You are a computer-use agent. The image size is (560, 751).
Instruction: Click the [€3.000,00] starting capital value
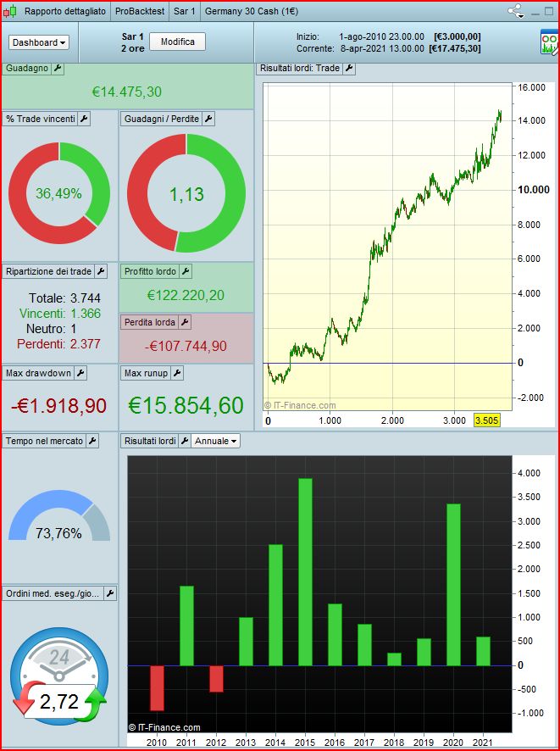click(457, 37)
